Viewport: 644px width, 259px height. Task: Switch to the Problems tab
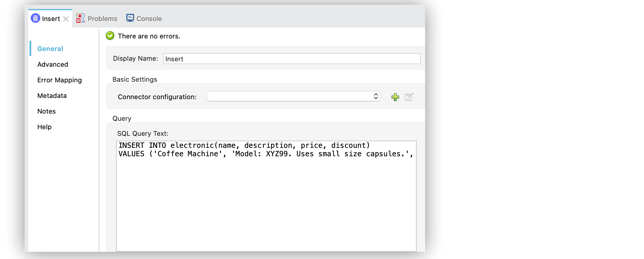pos(102,19)
